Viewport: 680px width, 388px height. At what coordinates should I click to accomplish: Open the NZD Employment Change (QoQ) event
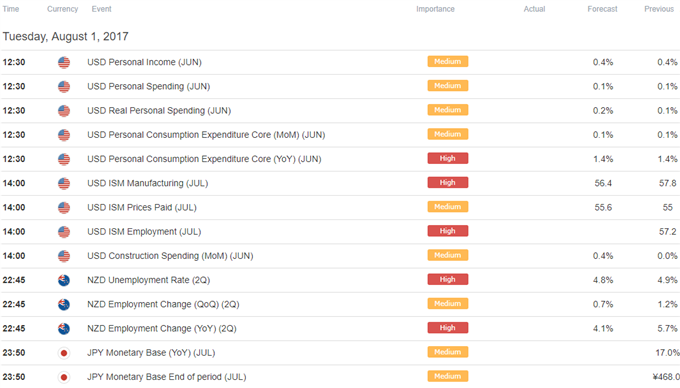tap(163, 304)
